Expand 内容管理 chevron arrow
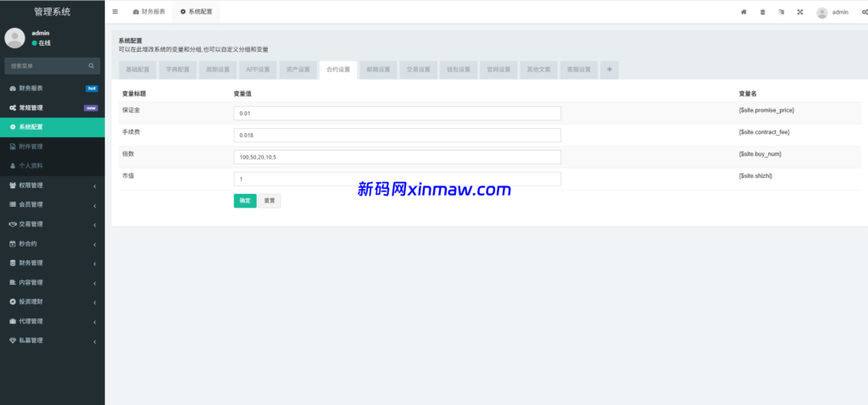This screenshot has height=405, width=868. click(x=95, y=283)
